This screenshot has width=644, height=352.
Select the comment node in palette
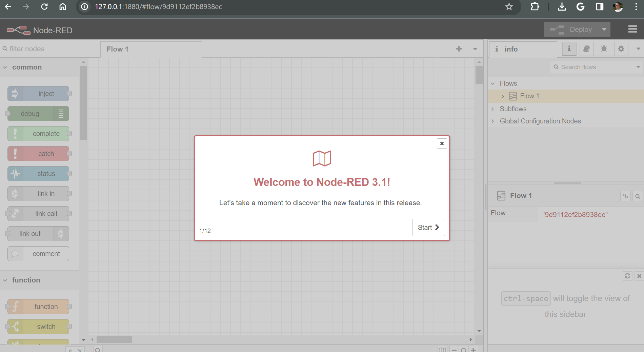pyautogui.click(x=38, y=254)
